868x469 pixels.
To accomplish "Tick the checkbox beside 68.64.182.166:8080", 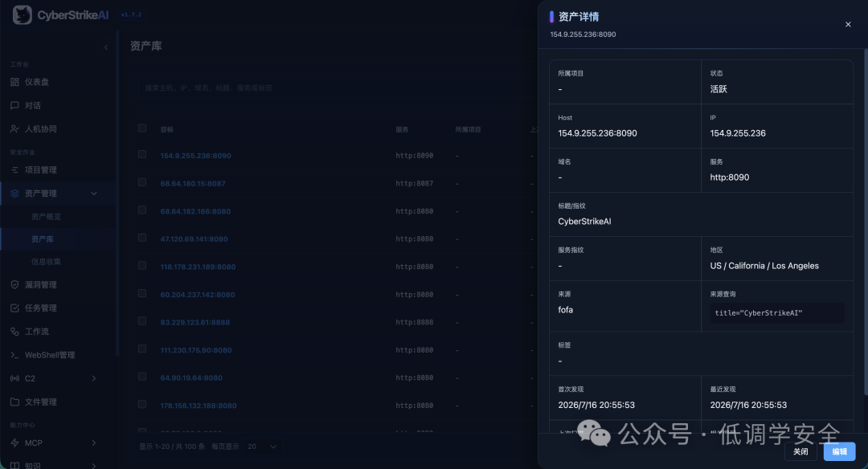I will tap(142, 210).
